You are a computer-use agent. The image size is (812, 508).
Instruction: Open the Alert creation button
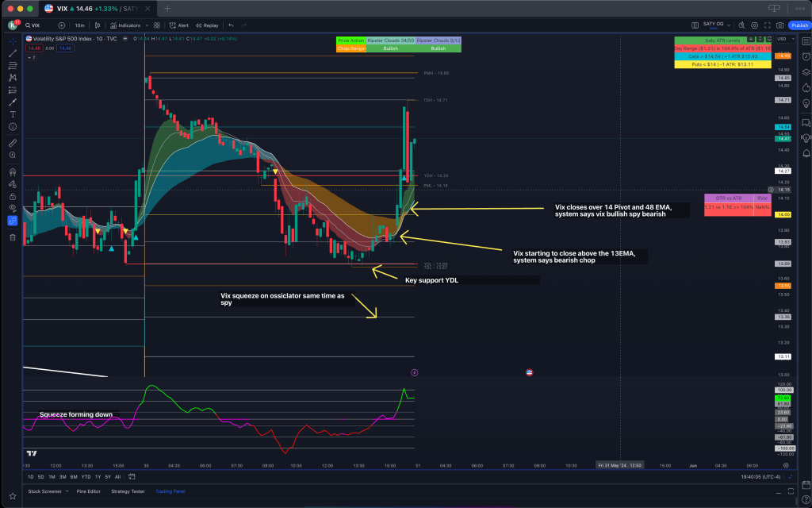coord(179,25)
